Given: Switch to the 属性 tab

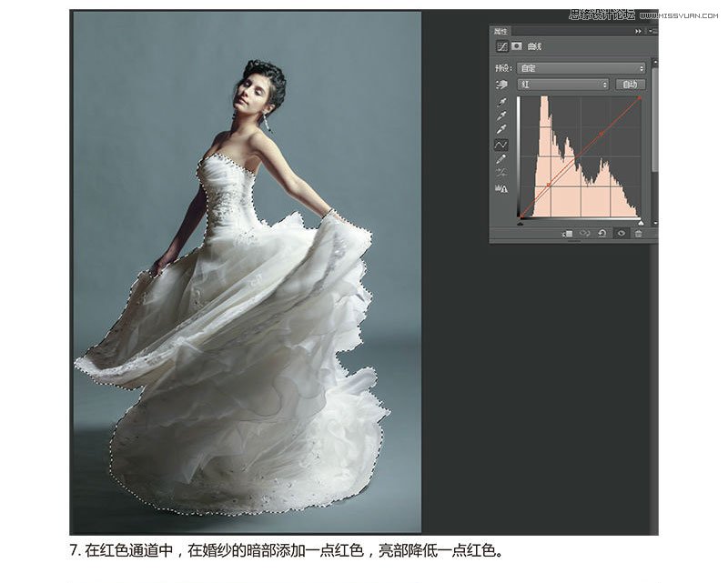Looking at the screenshot, I should (x=500, y=31).
